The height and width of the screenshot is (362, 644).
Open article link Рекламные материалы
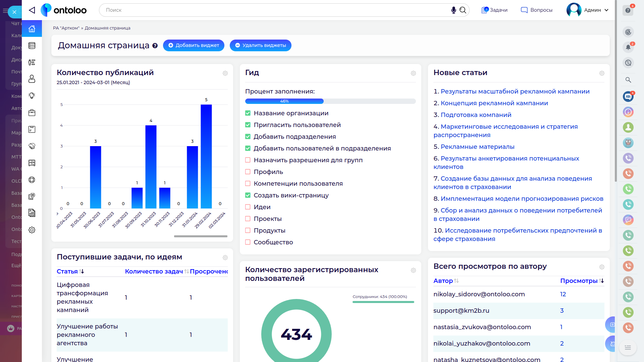[x=477, y=147]
